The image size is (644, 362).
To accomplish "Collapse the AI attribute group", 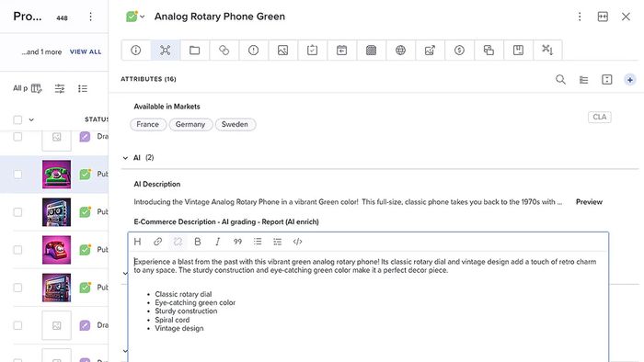I will click(x=125, y=158).
